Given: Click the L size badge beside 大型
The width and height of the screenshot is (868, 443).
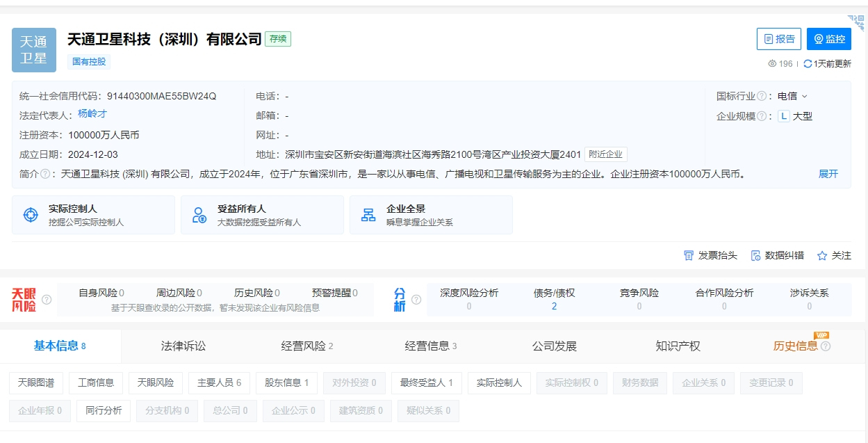Looking at the screenshot, I should [784, 116].
